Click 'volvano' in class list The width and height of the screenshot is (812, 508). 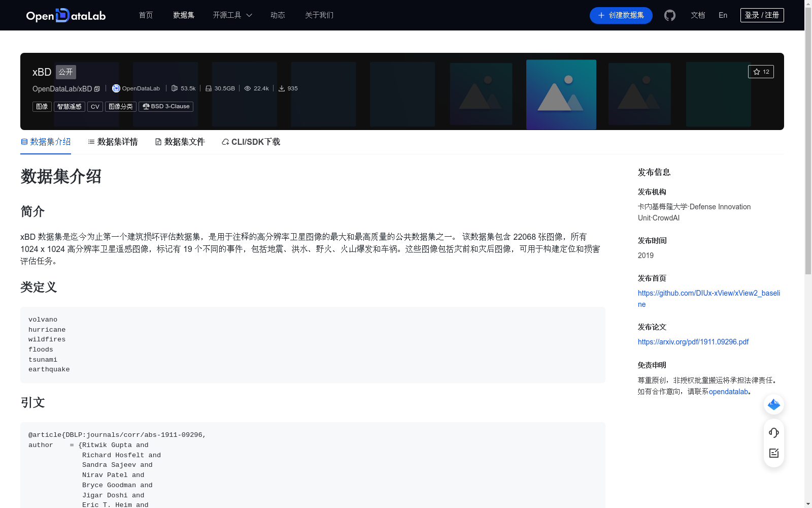(43, 320)
